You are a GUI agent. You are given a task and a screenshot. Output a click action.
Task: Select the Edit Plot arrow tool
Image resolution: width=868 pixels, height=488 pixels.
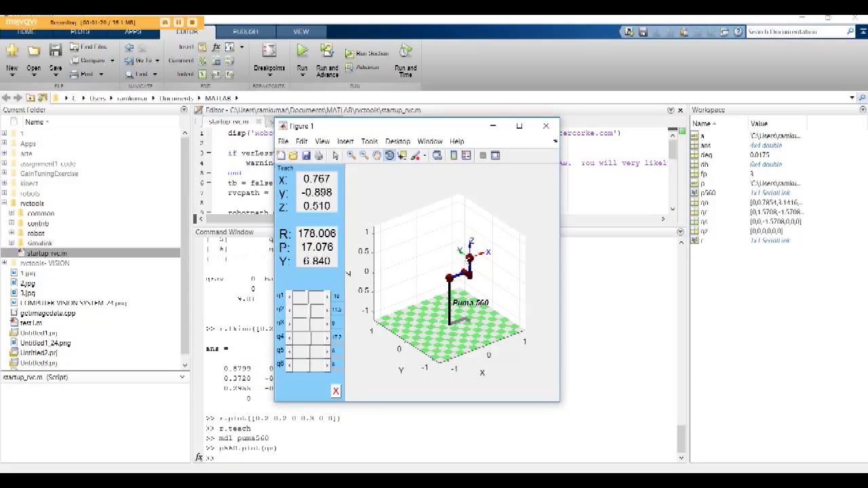point(335,155)
